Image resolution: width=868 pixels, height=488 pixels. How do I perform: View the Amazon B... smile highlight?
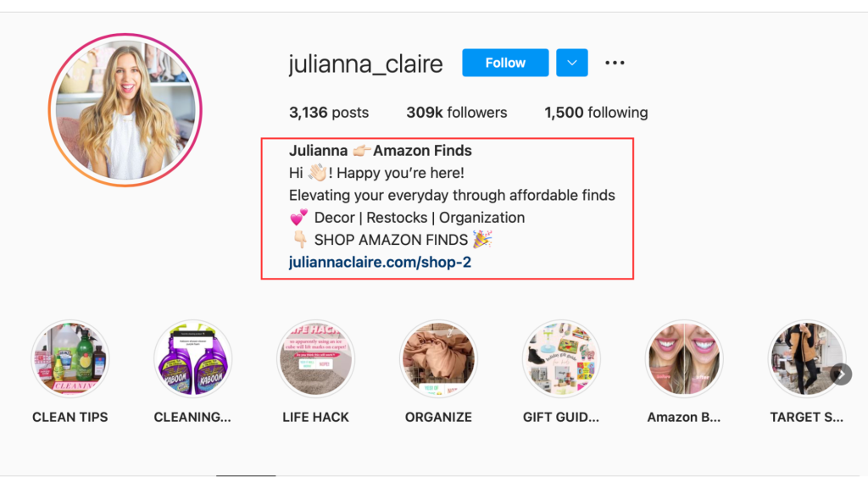coord(684,358)
